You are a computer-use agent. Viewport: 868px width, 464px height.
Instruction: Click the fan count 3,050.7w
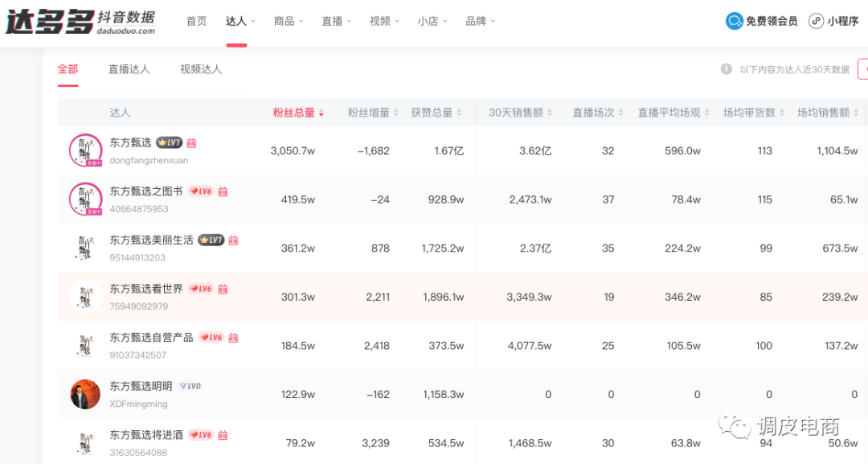point(293,150)
